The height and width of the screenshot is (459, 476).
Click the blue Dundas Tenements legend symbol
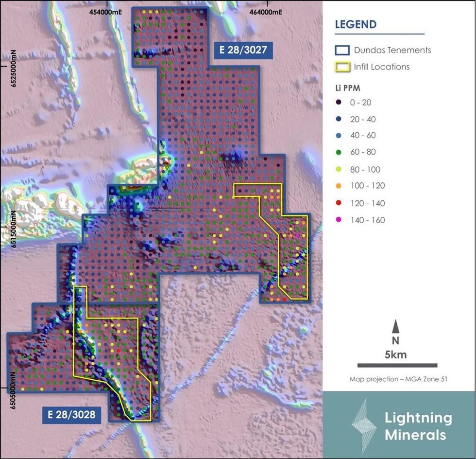pyautogui.click(x=342, y=50)
